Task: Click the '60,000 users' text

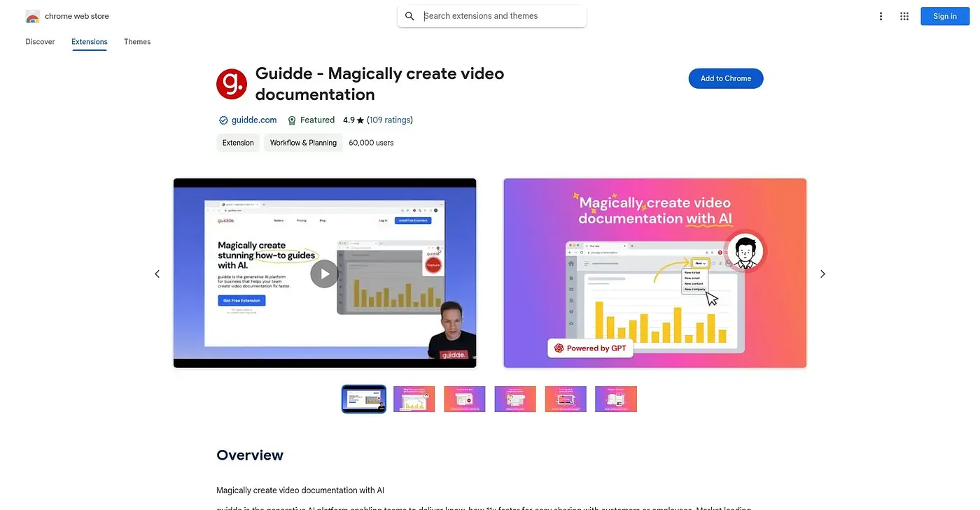Action: (x=371, y=143)
